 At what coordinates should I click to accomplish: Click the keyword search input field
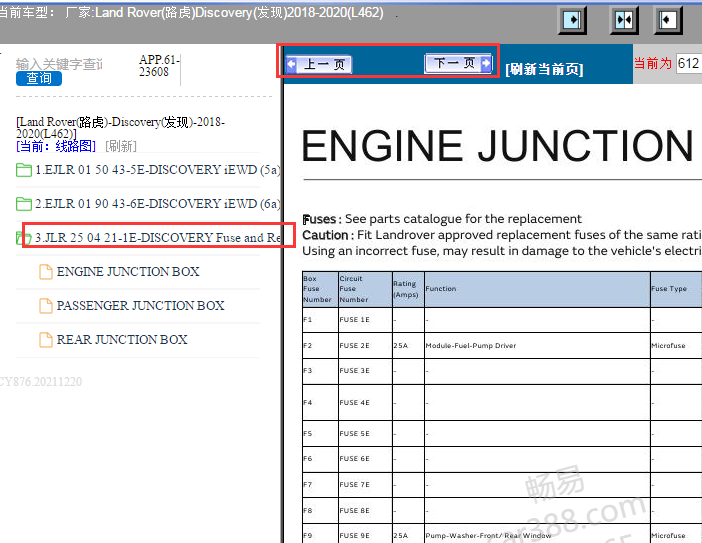click(59, 64)
